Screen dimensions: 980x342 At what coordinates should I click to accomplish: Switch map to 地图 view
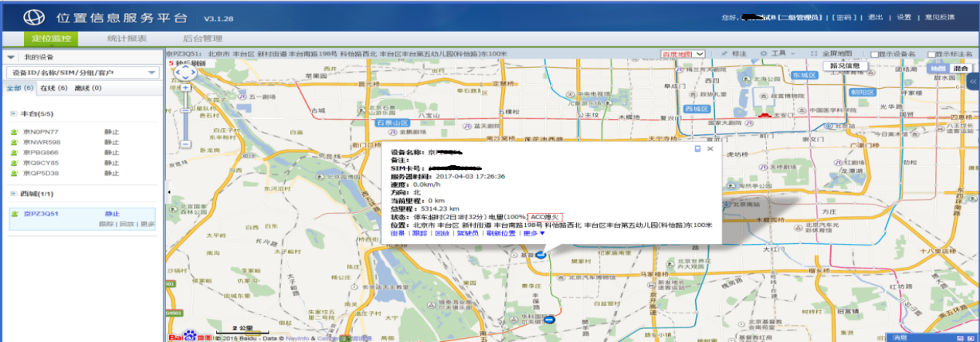[937, 68]
